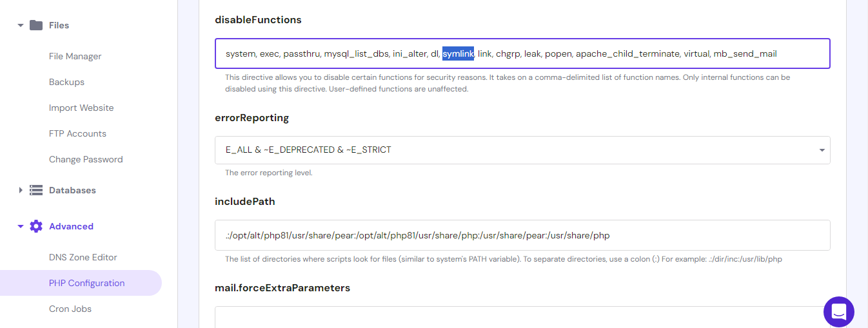
Task: Select PHP Configuration menu item
Action: point(86,283)
